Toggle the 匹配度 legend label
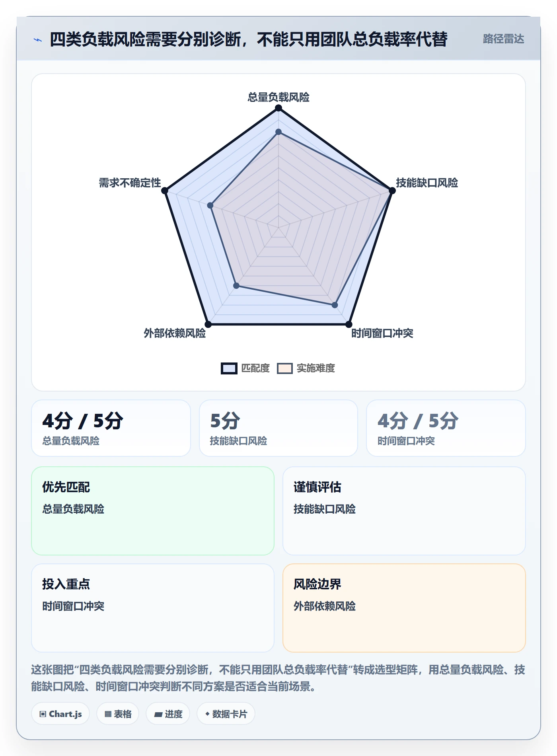This screenshot has height=756, width=557. pos(255,368)
